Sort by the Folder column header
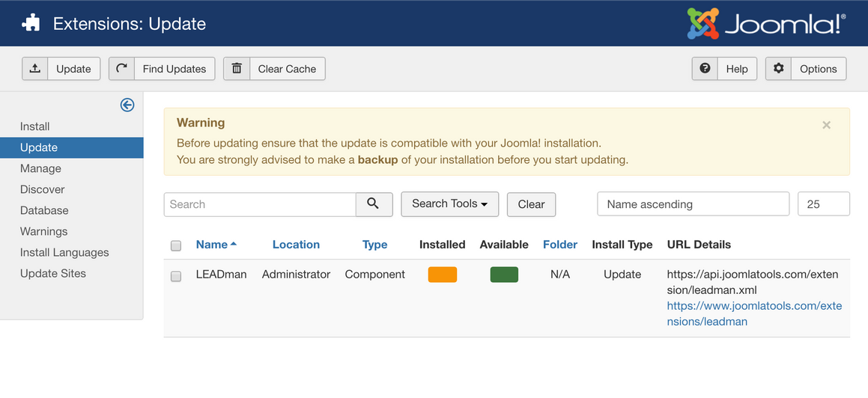This screenshot has width=868, height=398. [560, 245]
